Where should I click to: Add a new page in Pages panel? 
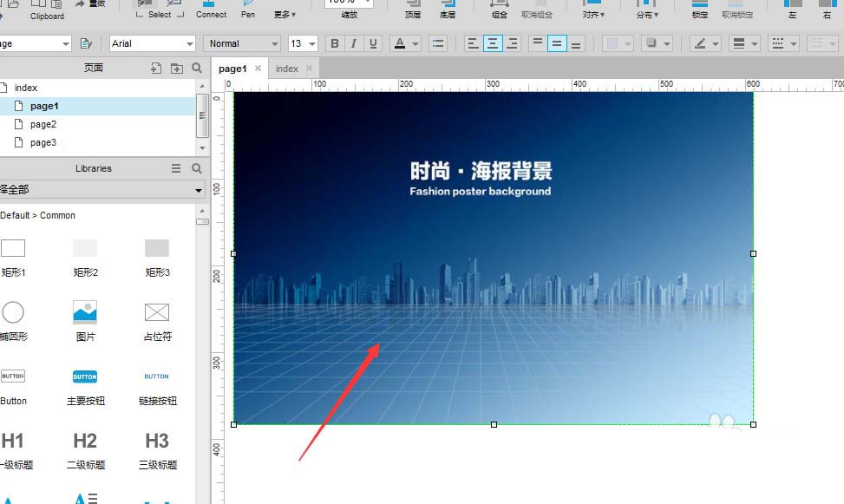tap(155, 68)
